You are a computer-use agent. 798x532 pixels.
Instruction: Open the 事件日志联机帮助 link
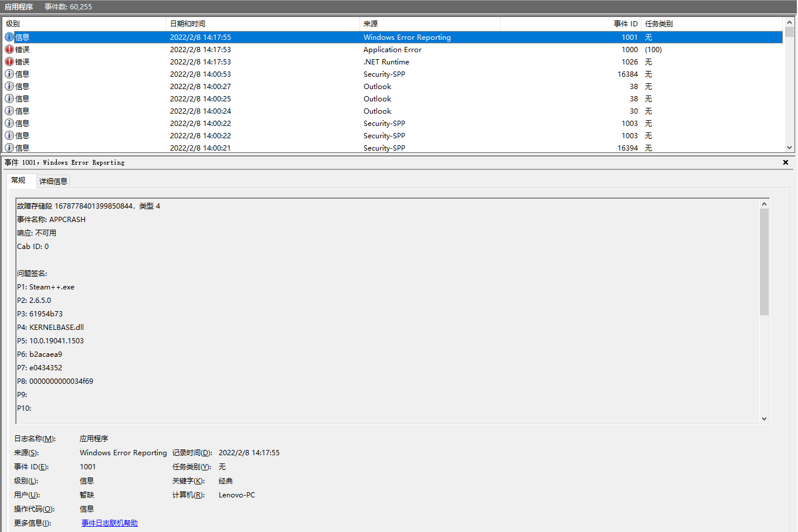(x=110, y=523)
